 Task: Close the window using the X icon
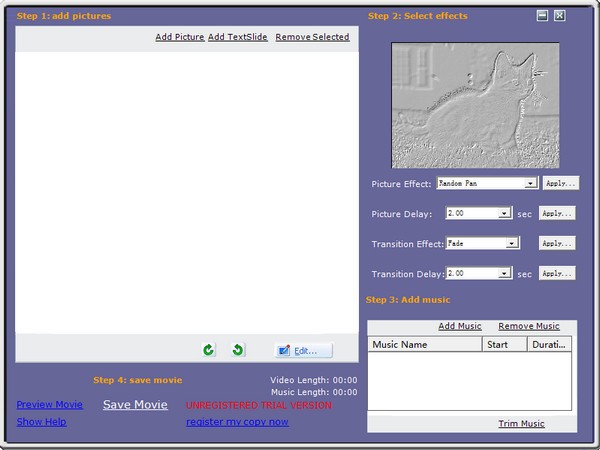click(560, 16)
